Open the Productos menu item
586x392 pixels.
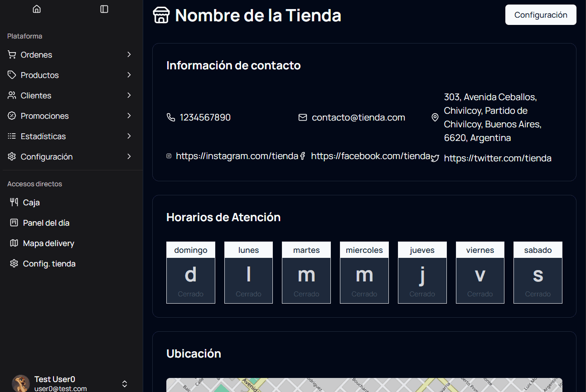71,75
